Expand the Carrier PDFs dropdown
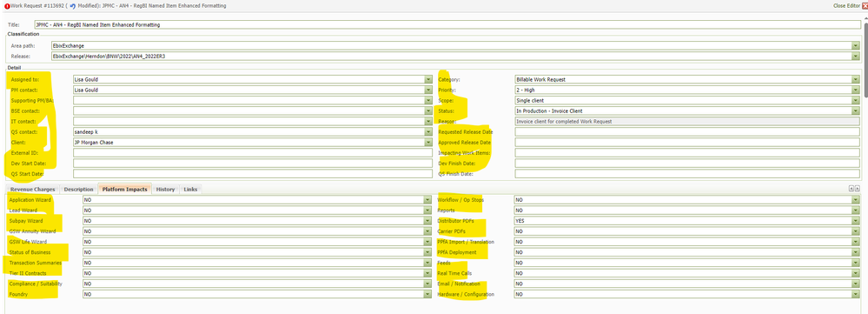The height and width of the screenshot is (314, 868). click(856, 230)
